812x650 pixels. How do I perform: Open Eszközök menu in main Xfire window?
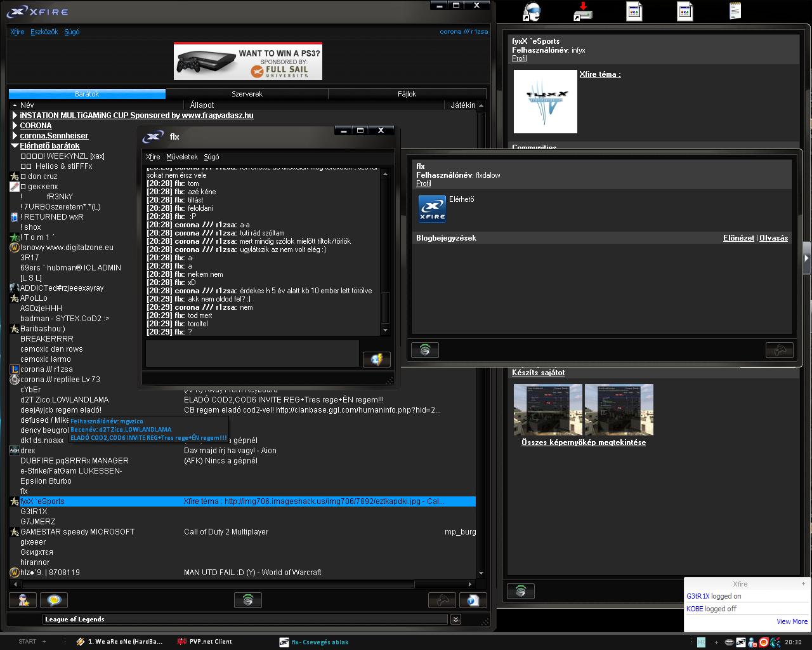pos(44,32)
